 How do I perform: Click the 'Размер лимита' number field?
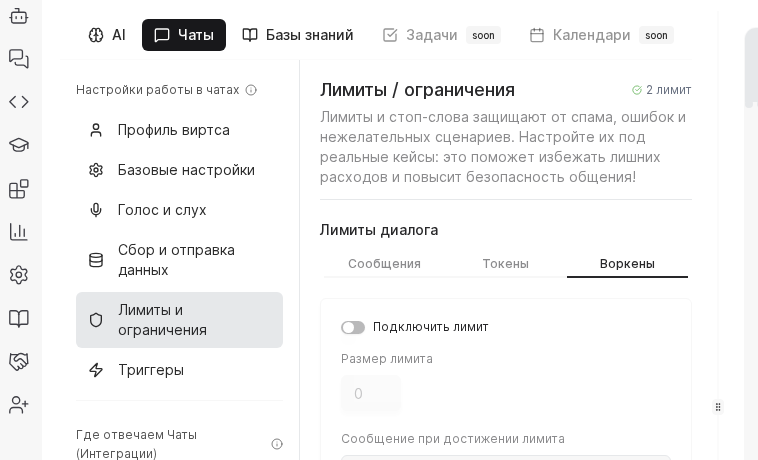coord(370,394)
